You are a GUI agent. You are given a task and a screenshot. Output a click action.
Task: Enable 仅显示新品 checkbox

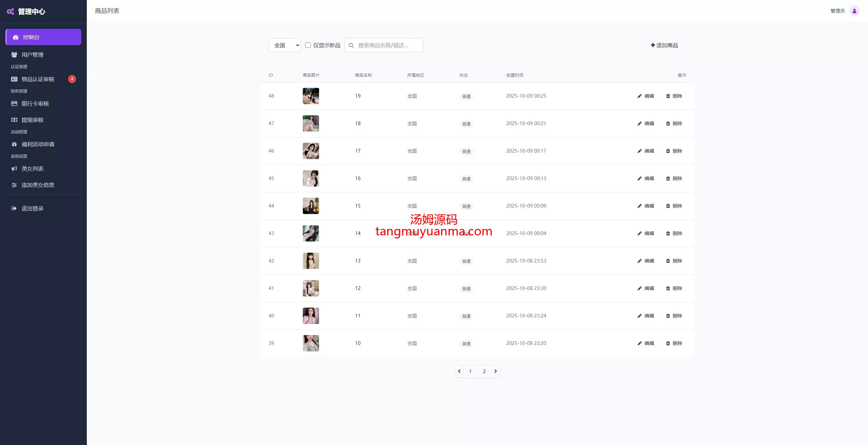pos(308,45)
